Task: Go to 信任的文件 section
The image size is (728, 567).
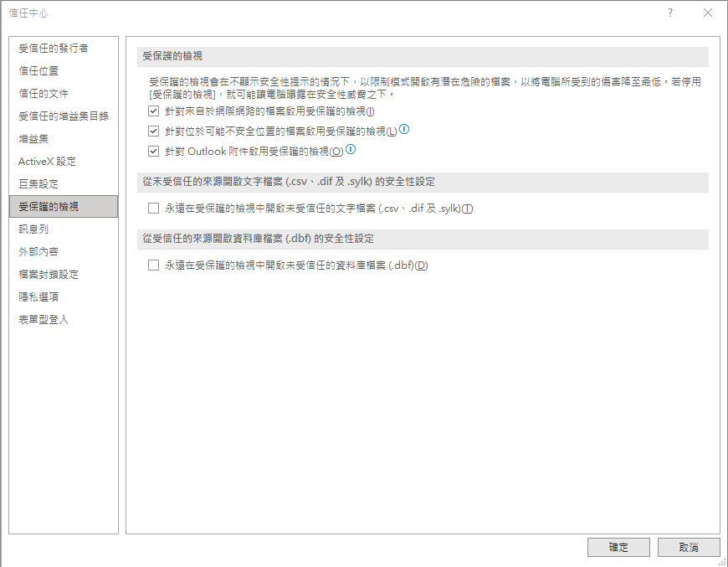Action: click(x=64, y=94)
